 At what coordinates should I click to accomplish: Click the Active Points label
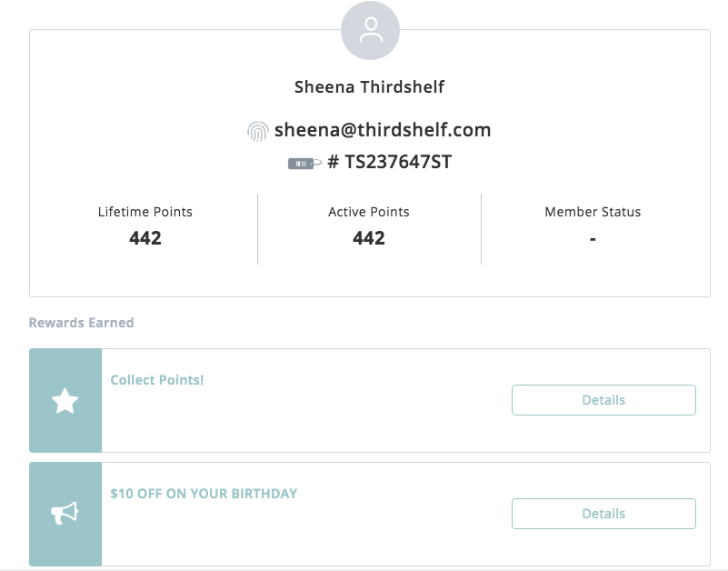[x=369, y=212]
